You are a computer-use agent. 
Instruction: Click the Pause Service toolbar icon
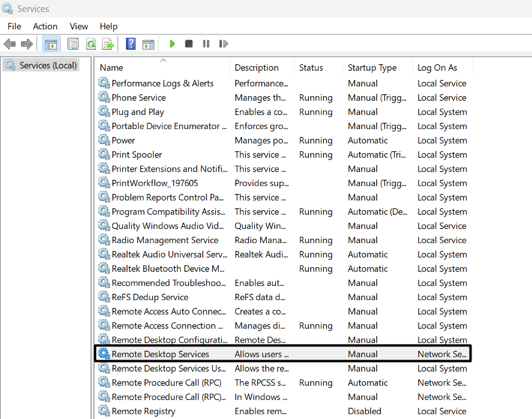click(x=206, y=44)
